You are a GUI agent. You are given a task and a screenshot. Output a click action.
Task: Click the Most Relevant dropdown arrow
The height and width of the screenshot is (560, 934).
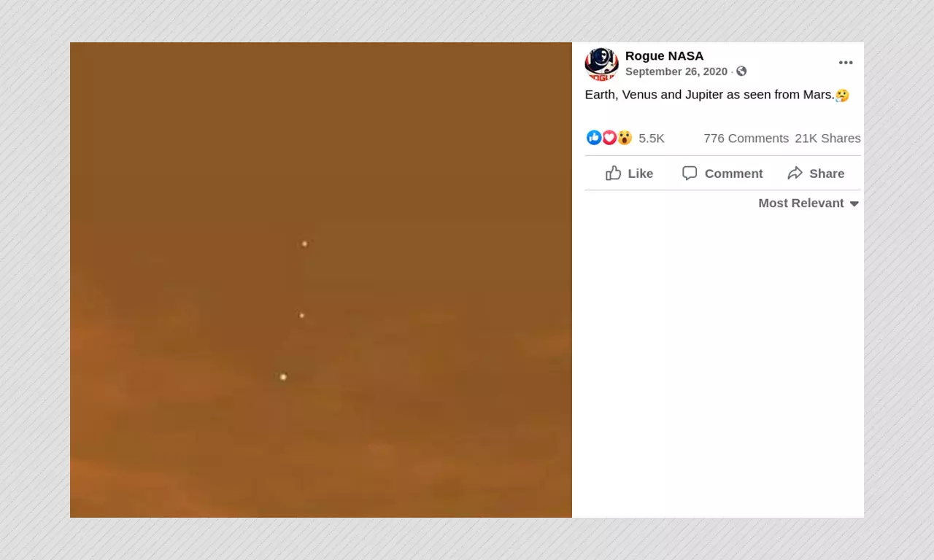pyautogui.click(x=854, y=204)
